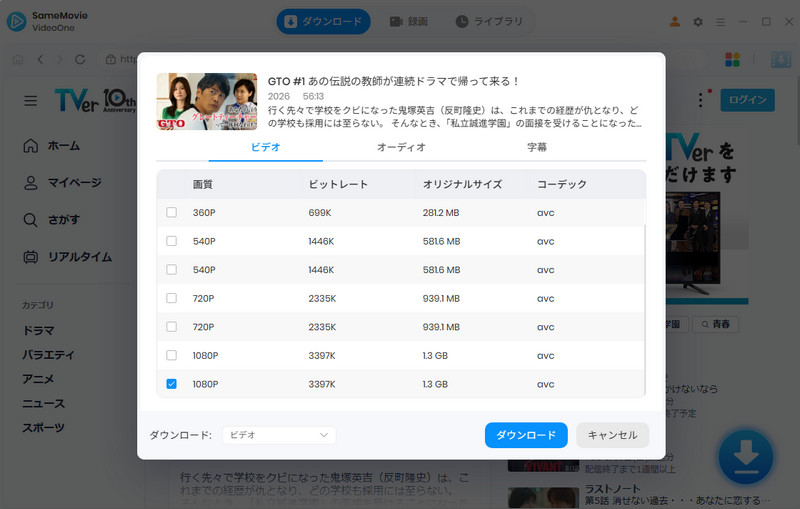Click the キャンセル button
Image resolution: width=800 pixels, height=509 pixels.
[x=612, y=435]
